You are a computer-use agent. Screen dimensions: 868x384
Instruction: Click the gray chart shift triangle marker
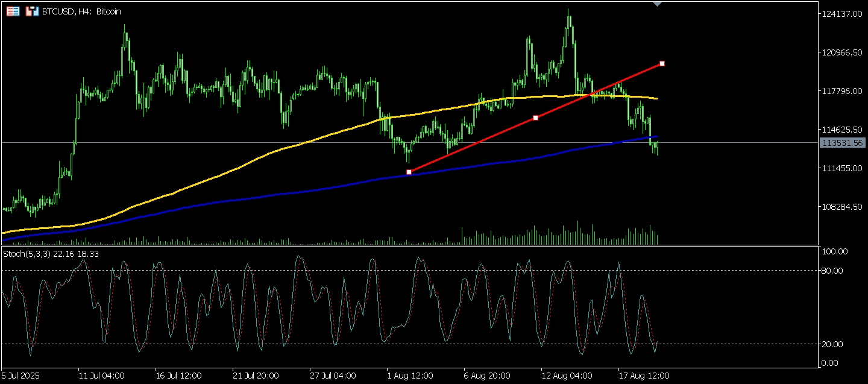click(658, 4)
